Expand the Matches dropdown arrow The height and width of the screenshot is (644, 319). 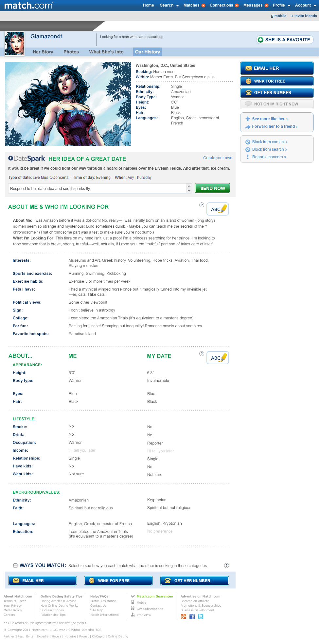[203, 6]
